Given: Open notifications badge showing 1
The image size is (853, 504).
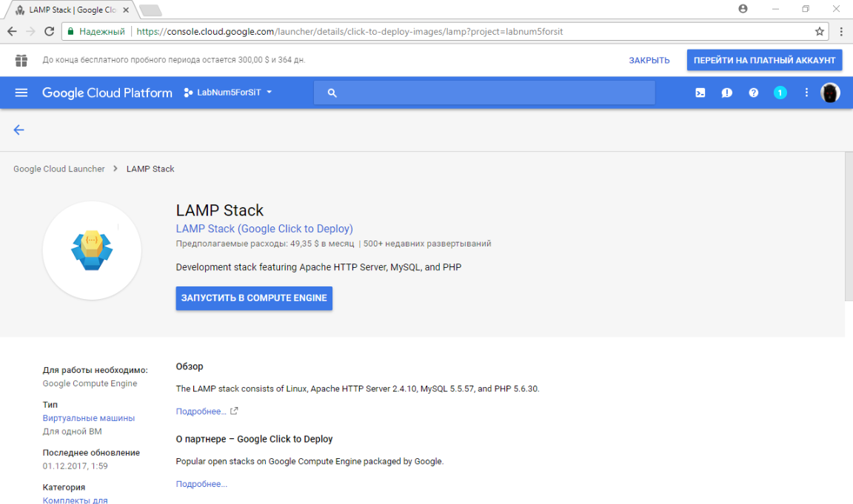Looking at the screenshot, I should coord(780,93).
